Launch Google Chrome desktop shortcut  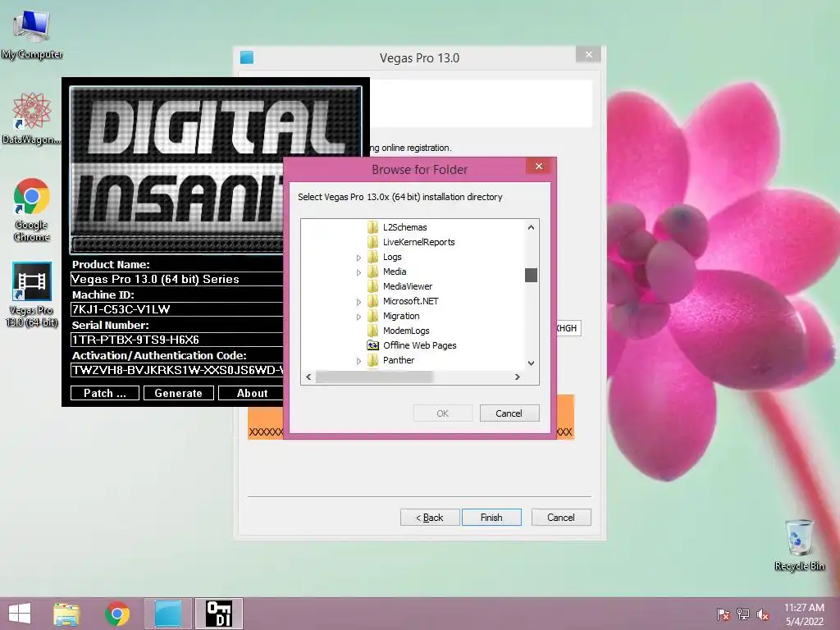32,209
